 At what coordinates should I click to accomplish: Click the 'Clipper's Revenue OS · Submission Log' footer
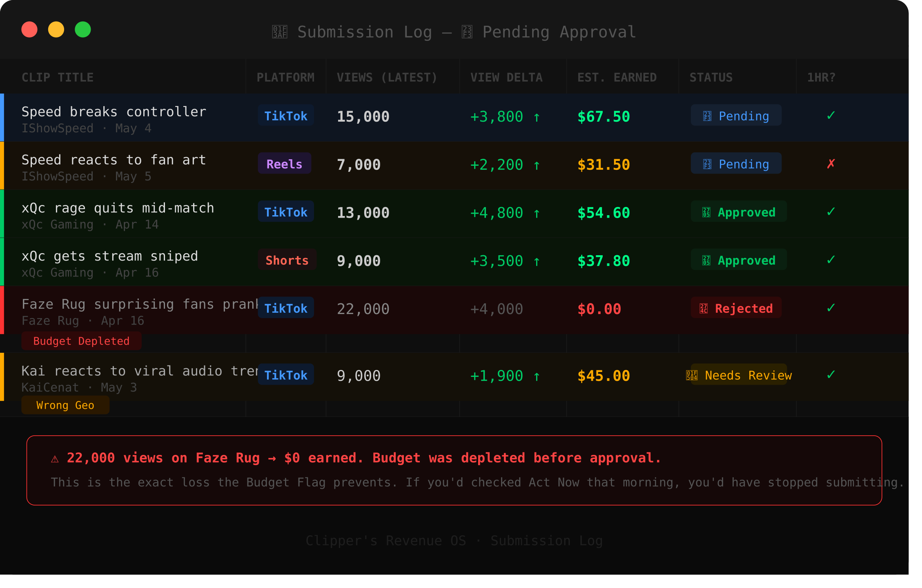pos(454,541)
